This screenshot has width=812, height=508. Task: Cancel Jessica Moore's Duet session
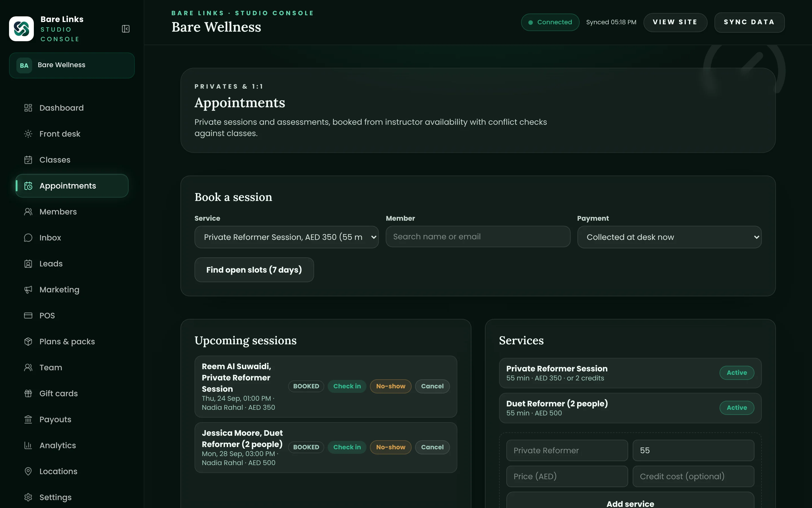pyautogui.click(x=432, y=447)
